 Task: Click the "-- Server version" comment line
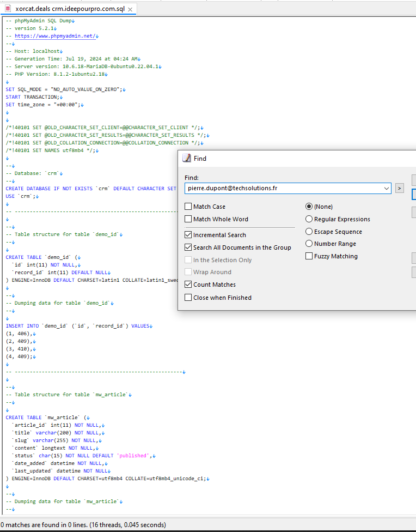coord(84,66)
